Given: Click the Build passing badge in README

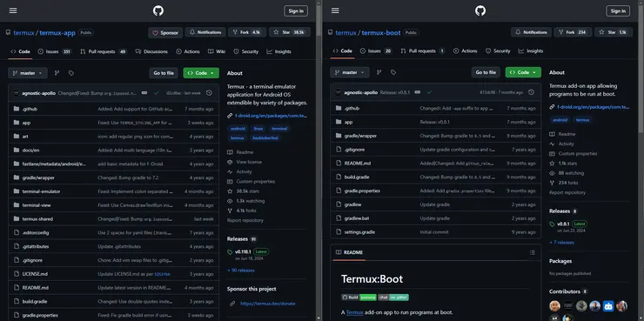Looking at the screenshot, I should pyautogui.click(x=359, y=298).
